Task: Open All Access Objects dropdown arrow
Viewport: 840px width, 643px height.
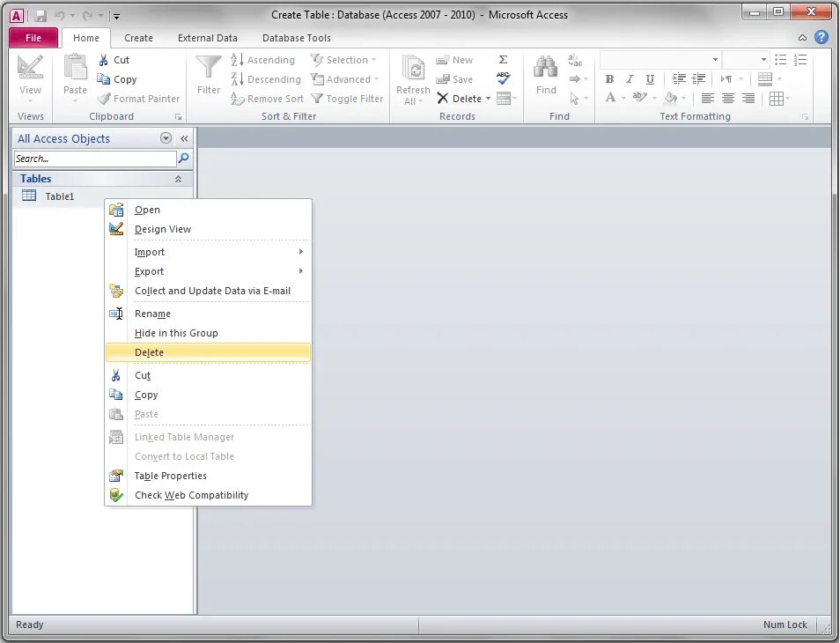Action: [166, 138]
